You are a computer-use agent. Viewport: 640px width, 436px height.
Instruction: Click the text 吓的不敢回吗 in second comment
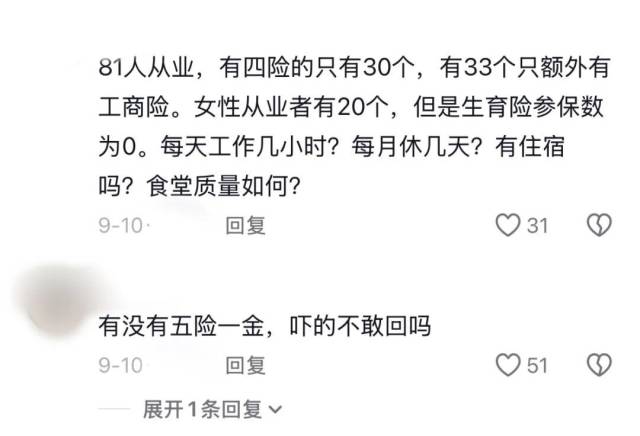click(360, 326)
